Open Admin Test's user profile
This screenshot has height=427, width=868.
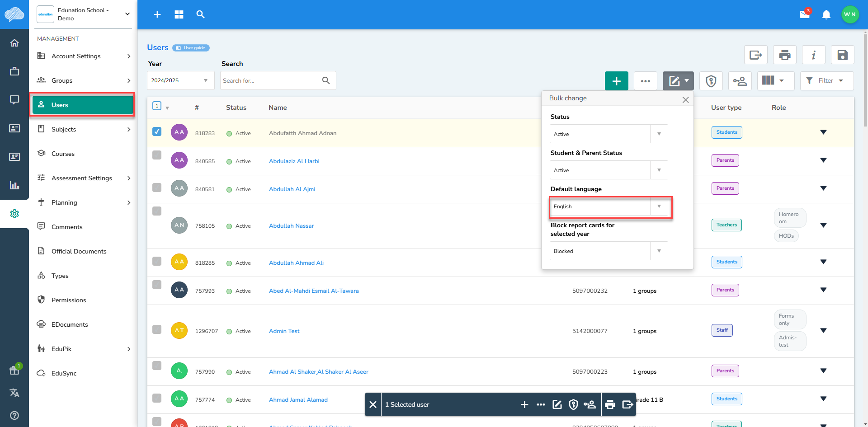pos(284,331)
